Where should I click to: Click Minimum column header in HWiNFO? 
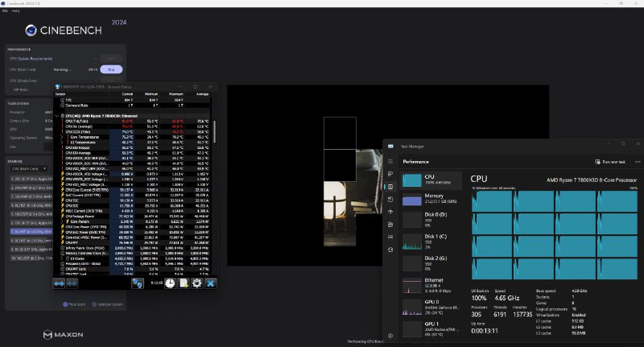[x=151, y=94]
